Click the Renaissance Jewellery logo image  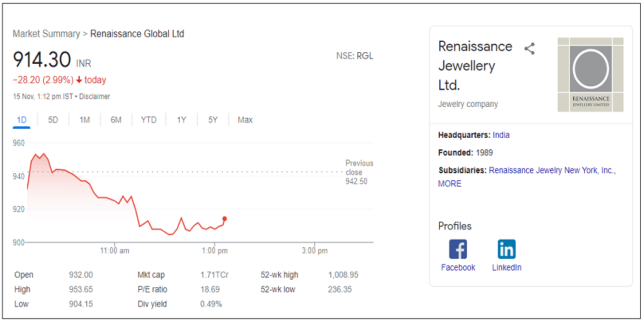tap(591, 75)
